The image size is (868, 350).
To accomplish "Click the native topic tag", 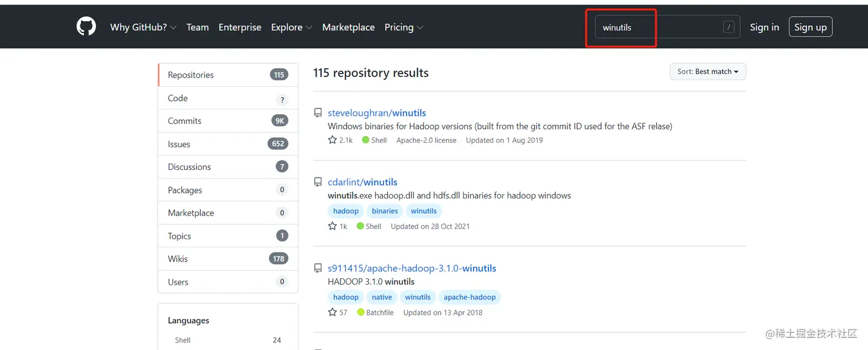I will (x=382, y=297).
